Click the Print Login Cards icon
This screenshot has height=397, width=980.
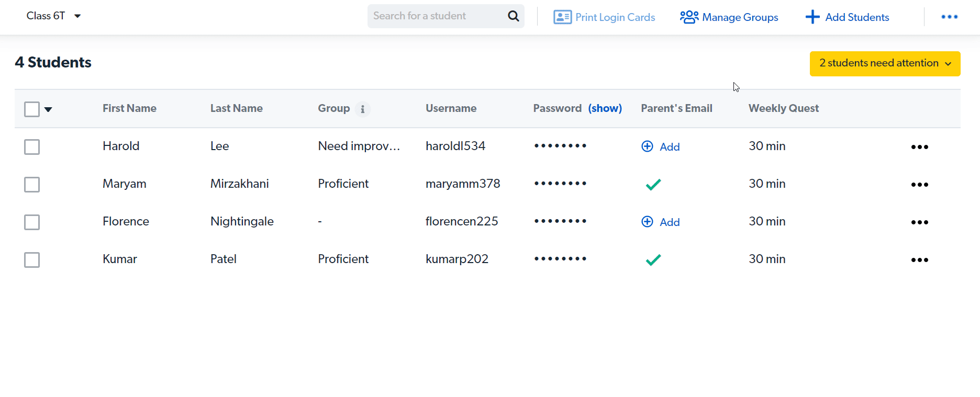[x=562, y=17]
